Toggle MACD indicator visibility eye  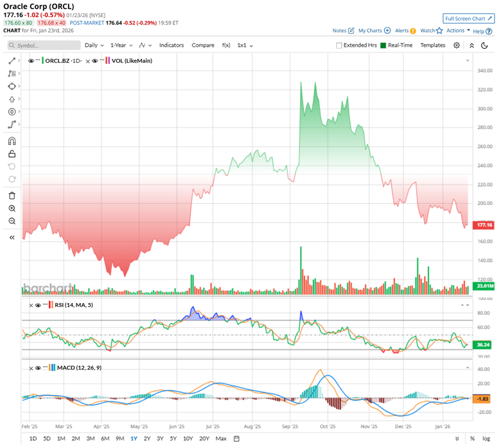coord(38,368)
